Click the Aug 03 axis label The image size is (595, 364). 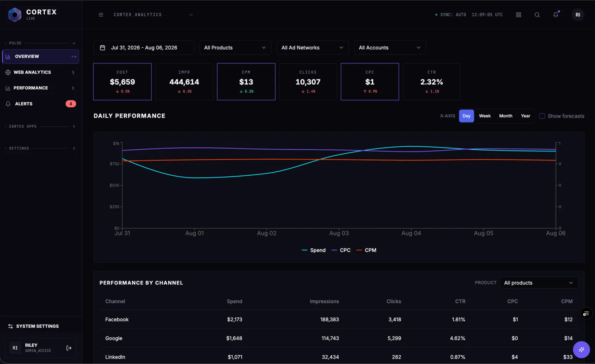(339, 233)
